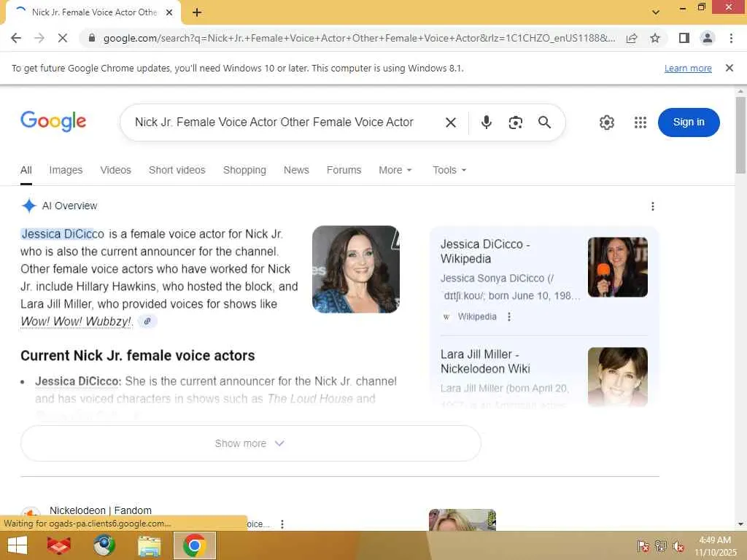Open options for the Nickelodeon Fandom result
The image size is (747, 560).
282,524
